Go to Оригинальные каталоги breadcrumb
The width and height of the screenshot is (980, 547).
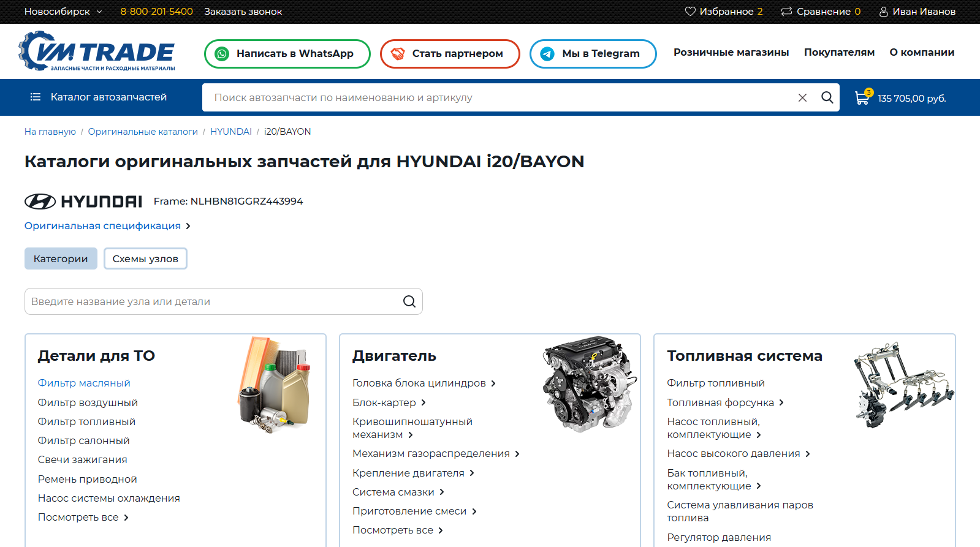[143, 132]
